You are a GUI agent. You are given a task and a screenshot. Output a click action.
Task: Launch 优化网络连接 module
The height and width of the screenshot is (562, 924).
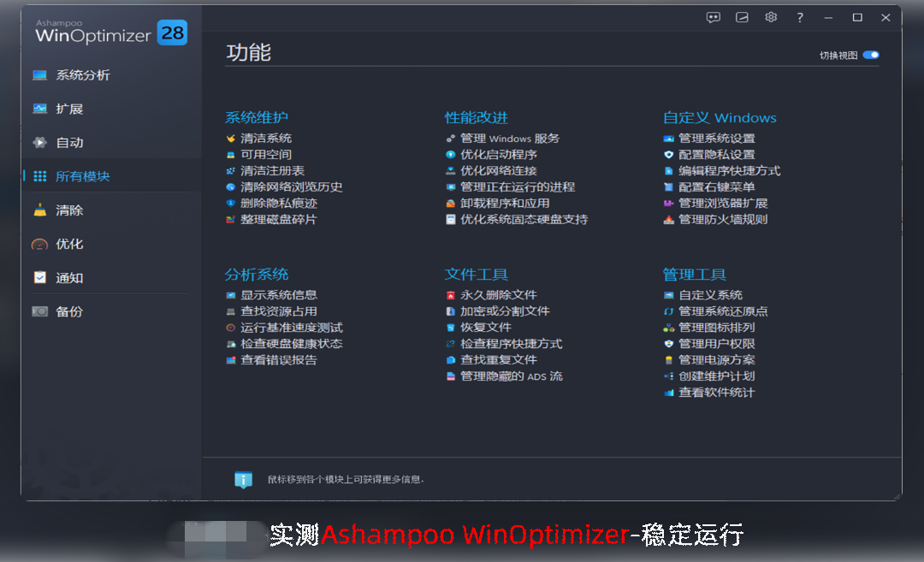coord(499,171)
